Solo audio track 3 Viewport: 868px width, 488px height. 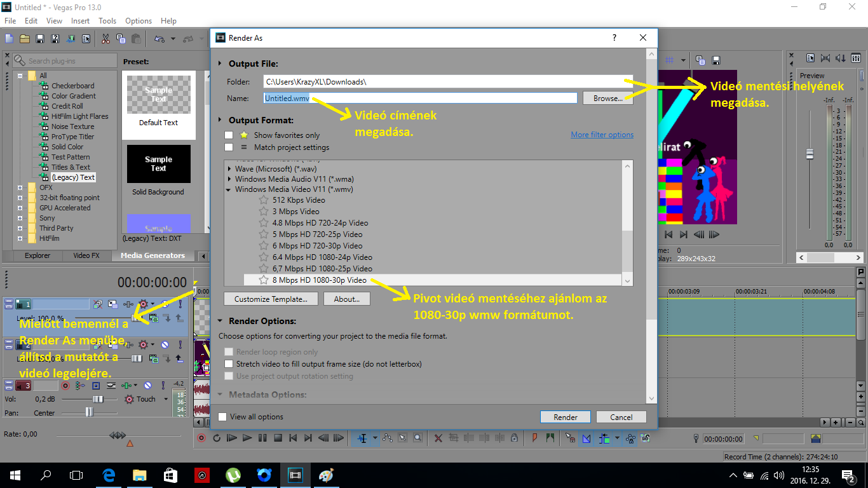pyautogui.click(x=163, y=385)
